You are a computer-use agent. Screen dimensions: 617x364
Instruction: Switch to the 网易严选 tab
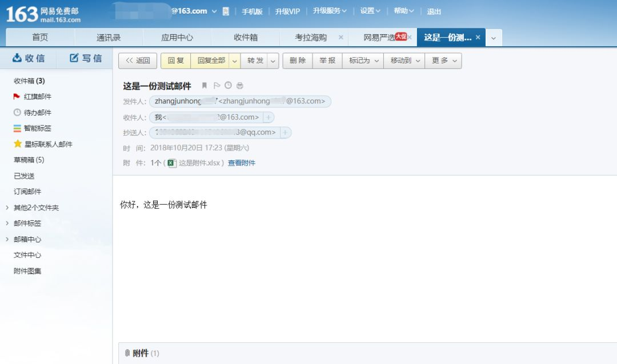pyautogui.click(x=379, y=37)
